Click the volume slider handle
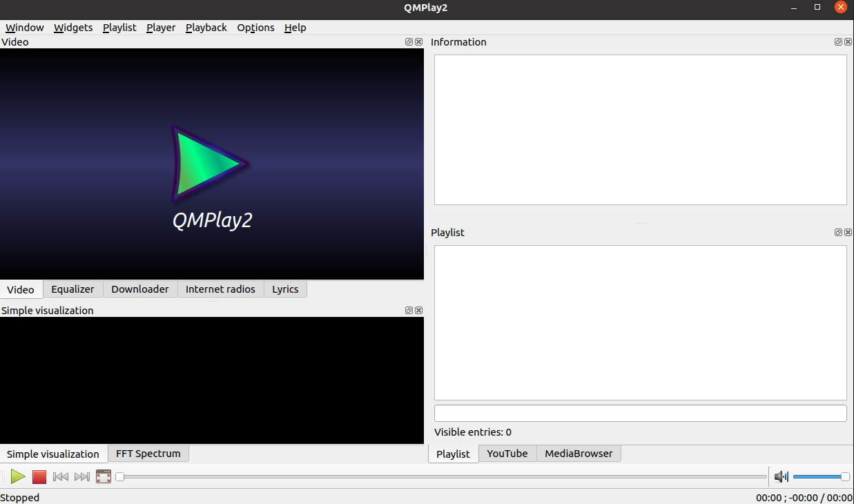Screen dimensions: 854x504 point(845,476)
